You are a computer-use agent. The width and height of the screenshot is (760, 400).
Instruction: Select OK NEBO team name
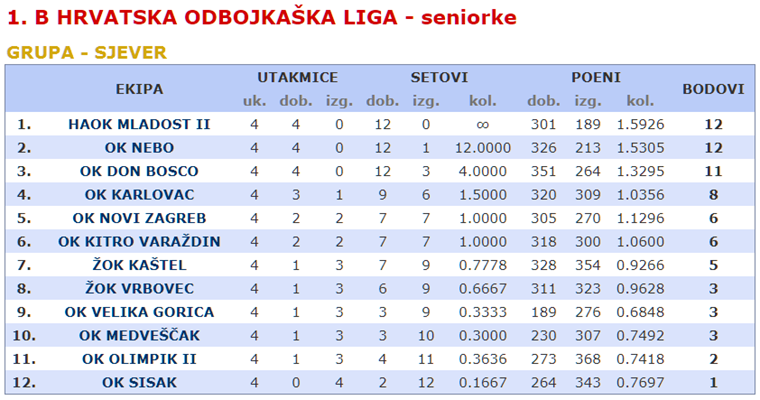[x=139, y=148]
